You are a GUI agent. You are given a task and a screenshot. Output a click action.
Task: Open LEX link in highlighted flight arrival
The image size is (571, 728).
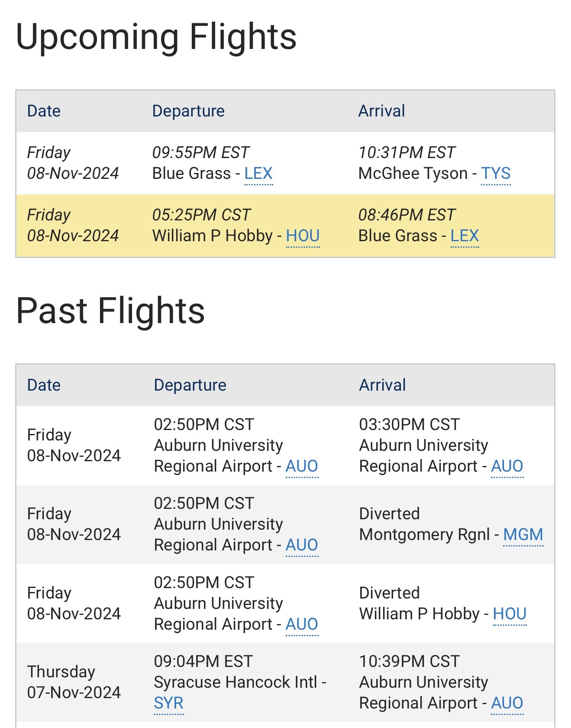coord(465,236)
